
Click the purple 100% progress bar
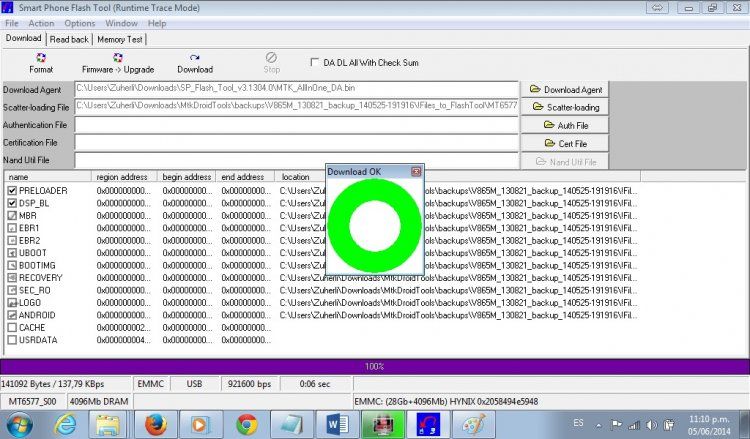(x=375, y=366)
